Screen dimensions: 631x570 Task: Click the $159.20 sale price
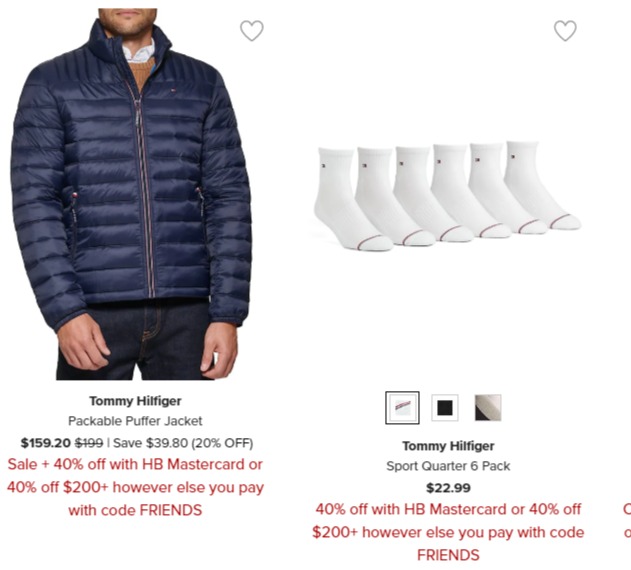click(46, 443)
